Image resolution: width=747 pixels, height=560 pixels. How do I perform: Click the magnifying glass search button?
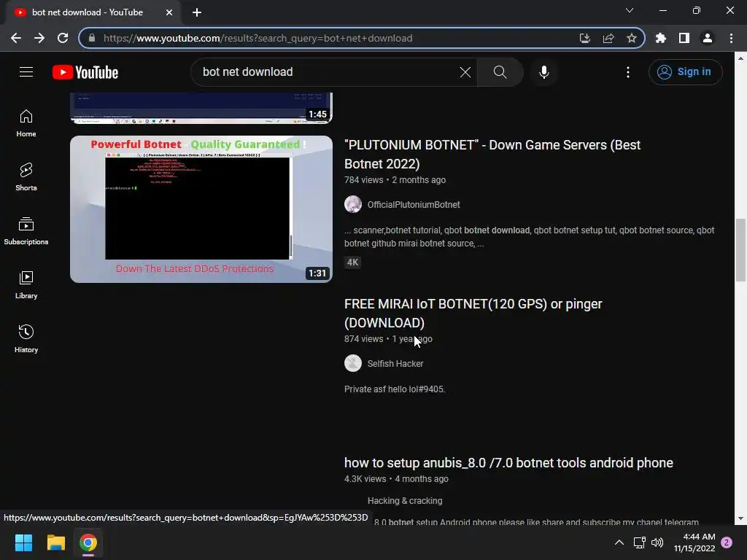500,72
